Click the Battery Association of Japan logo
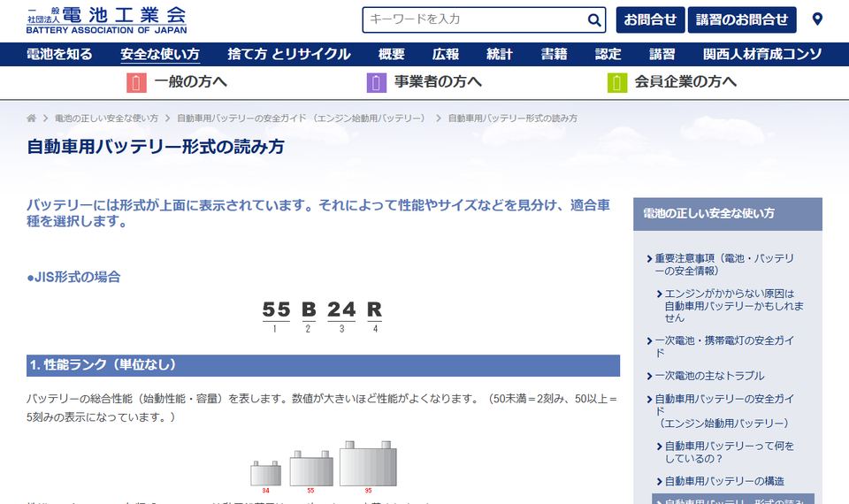Image resolution: width=849 pixels, height=504 pixels. point(107,20)
